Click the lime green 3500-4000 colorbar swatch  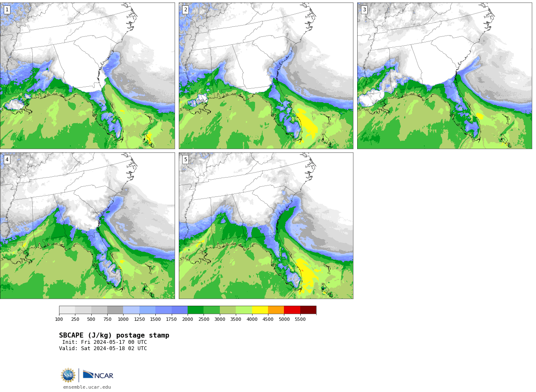pyautogui.click(x=244, y=310)
